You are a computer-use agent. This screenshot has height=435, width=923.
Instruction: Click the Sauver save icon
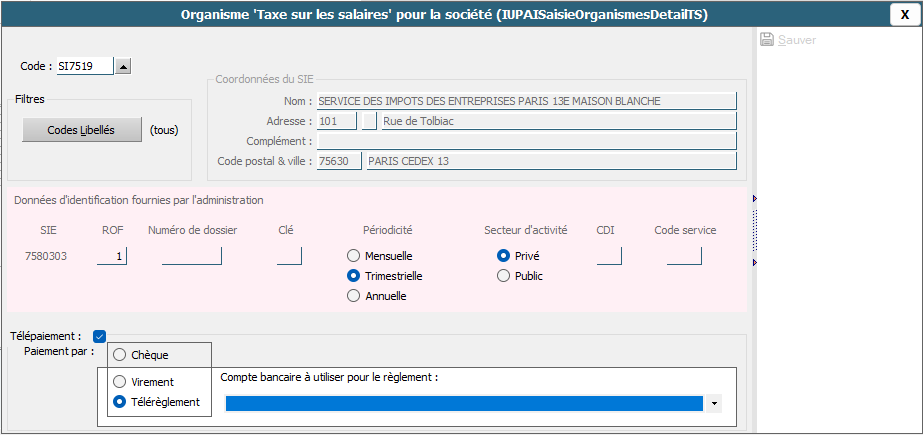pyautogui.click(x=767, y=40)
